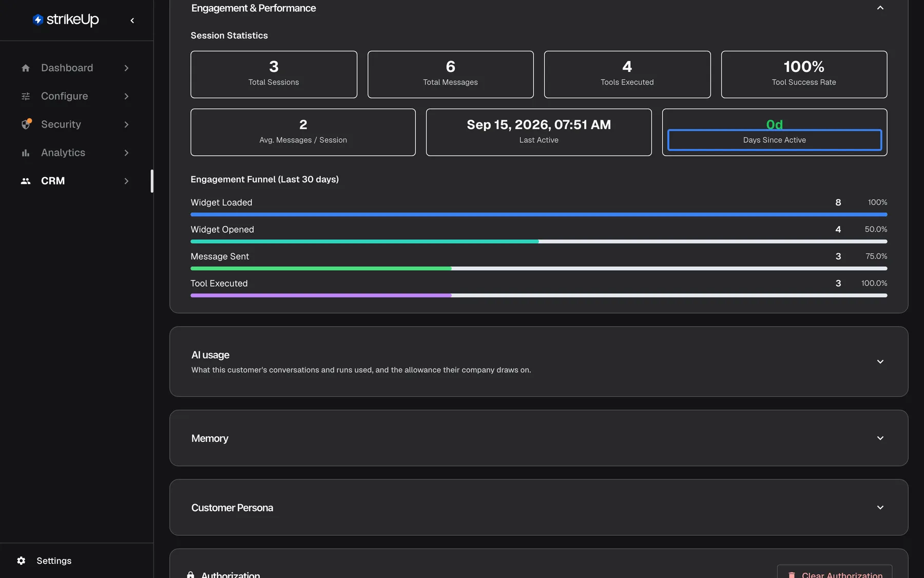
Task: Open Settings in the sidebar
Action: [x=76, y=561]
